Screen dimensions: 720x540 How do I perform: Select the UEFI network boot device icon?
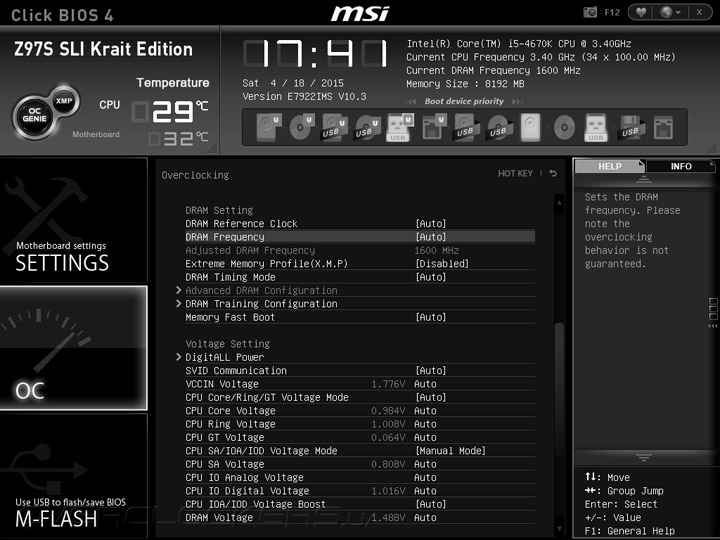[434, 127]
